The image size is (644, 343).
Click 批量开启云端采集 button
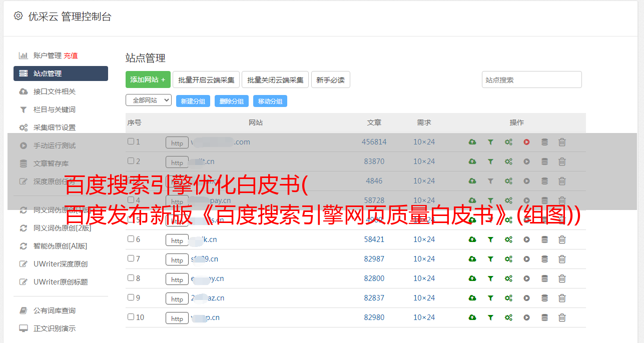[x=206, y=79]
